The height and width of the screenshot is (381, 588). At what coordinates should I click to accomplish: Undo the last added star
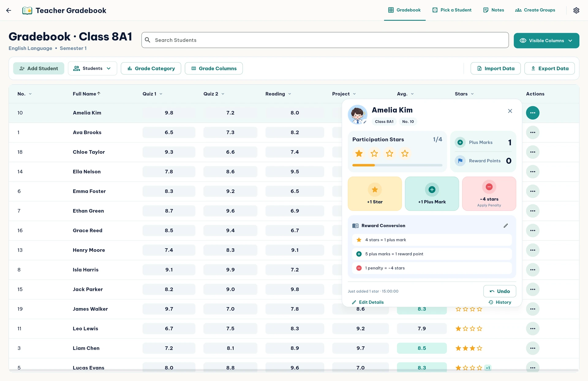(x=499, y=291)
